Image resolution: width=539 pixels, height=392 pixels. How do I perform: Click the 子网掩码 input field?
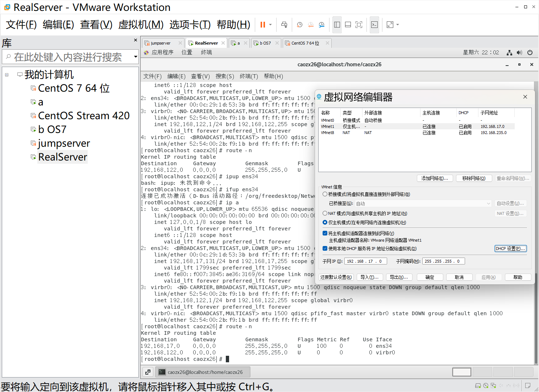(x=443, y=261)
